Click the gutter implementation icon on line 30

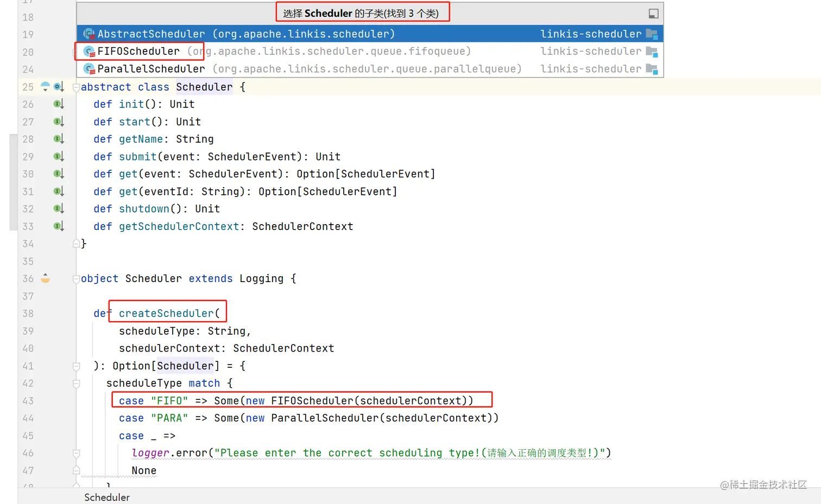[59, 174]
